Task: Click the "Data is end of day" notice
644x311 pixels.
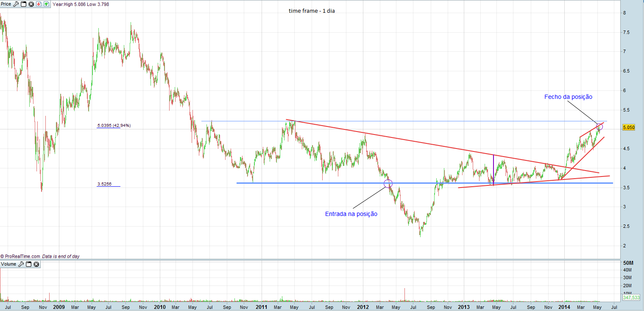Action: [x=61, y=256]
